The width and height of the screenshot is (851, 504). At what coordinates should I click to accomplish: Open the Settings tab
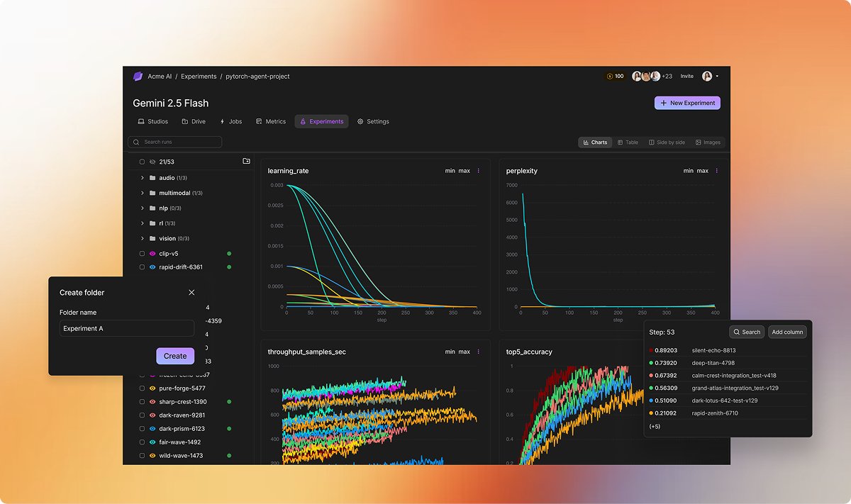[x=373, y=122]
